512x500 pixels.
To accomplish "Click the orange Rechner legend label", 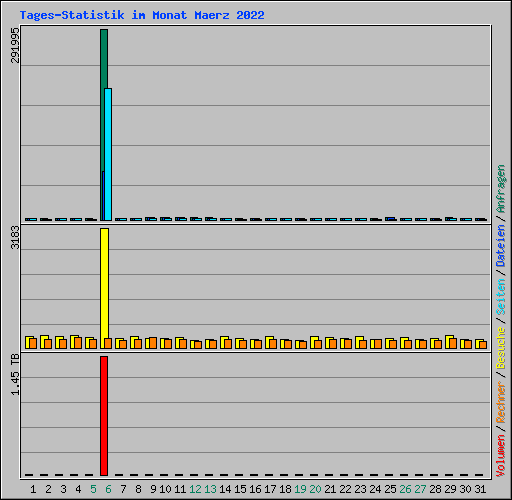I will coord(501,402).
